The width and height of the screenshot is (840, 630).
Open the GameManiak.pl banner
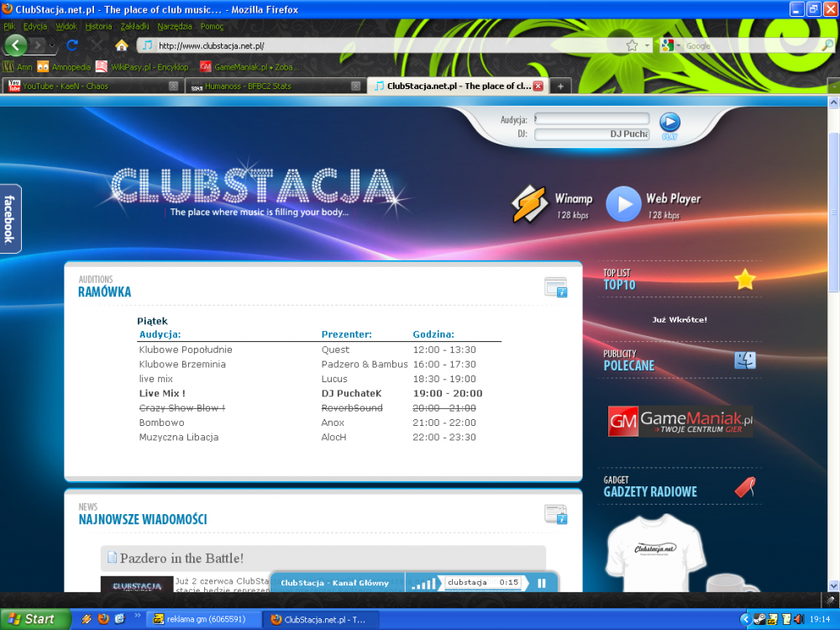coord(680,421)
